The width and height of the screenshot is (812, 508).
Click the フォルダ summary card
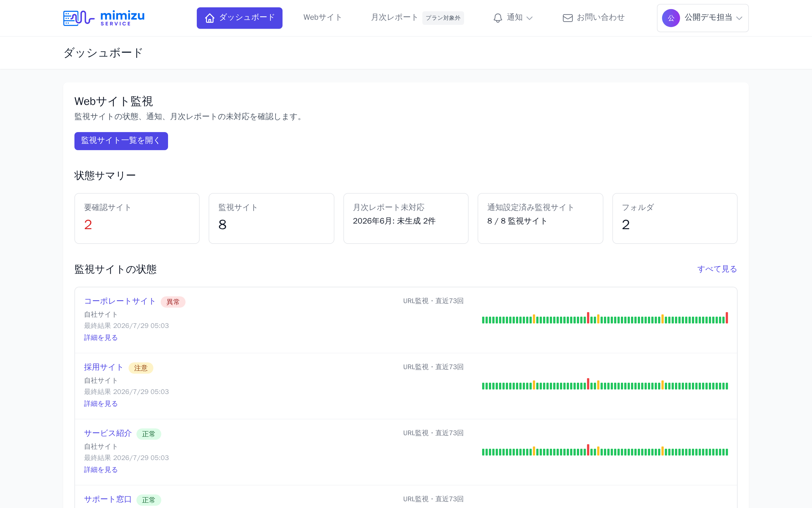click(x=675, y=218)
